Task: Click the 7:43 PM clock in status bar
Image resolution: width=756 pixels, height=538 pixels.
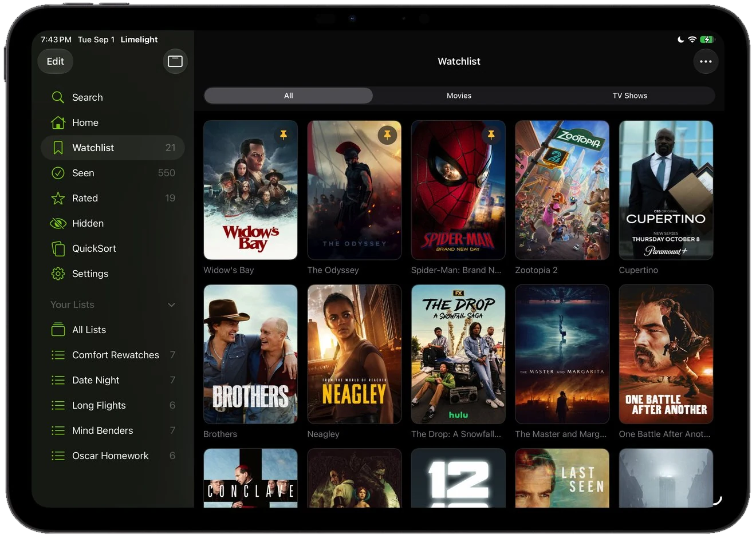Action: (56, 39)
